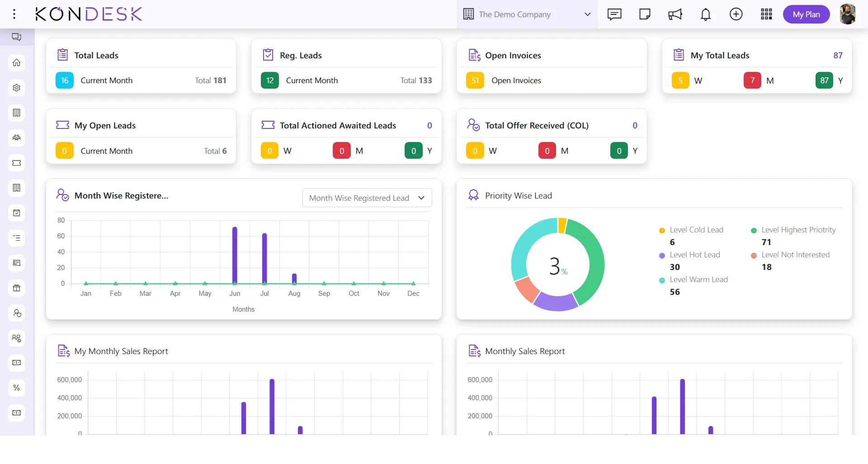The height and width of the screenshot is (464, 868).
Task: Toggle the Level Cold Lead legend item
Action: (x=696, y=230)
